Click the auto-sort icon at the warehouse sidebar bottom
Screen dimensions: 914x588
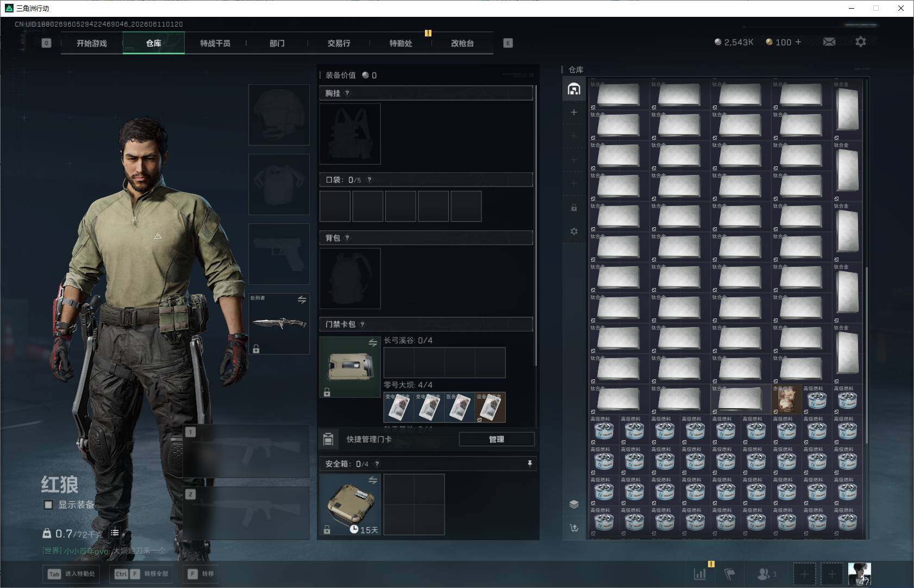pyautogui.click(x=574, y=528)
